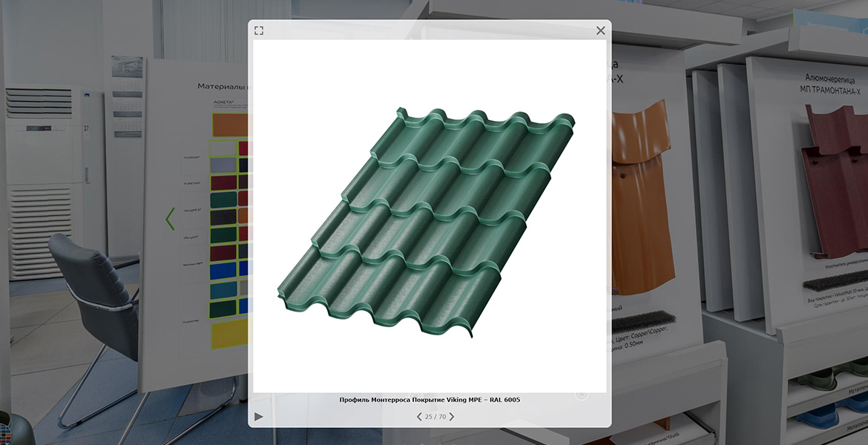Advance to the next image after 25 / 70

[x=452, y=417]
